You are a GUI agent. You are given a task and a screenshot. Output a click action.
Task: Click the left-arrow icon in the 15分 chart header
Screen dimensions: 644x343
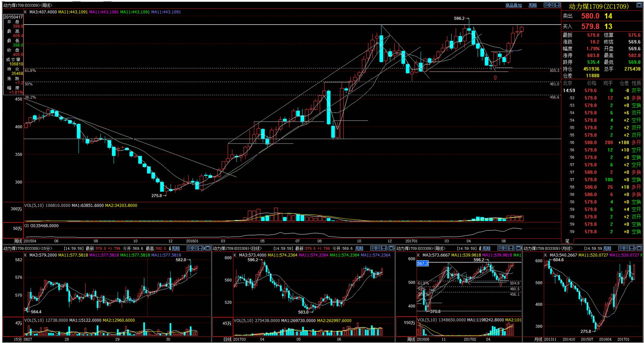[x=189, y=248]
